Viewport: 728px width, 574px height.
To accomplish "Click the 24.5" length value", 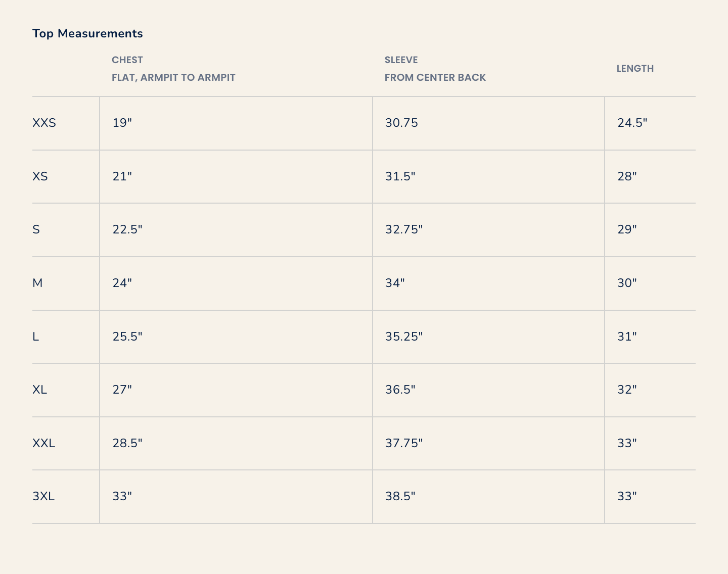I will (x=632, y=123).
